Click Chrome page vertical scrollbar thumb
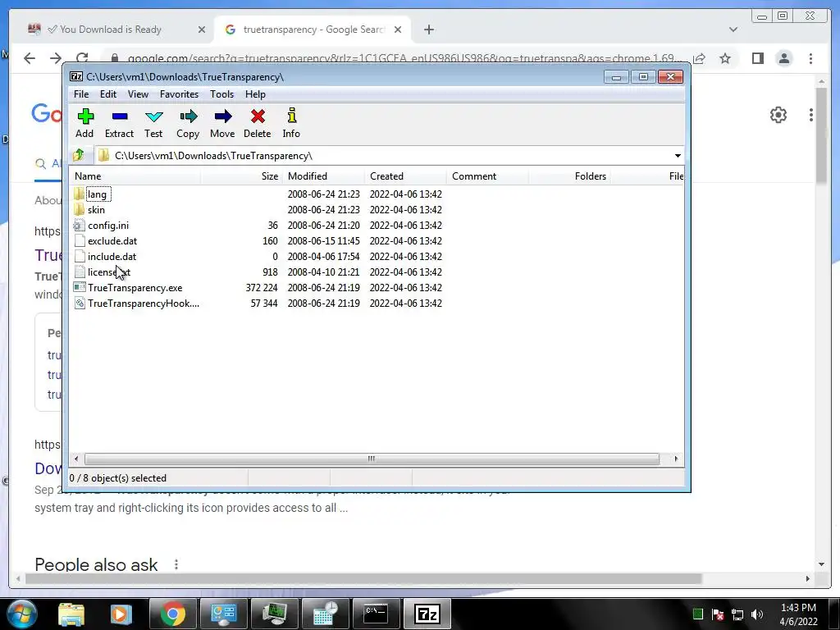 (x=822, y=136)
